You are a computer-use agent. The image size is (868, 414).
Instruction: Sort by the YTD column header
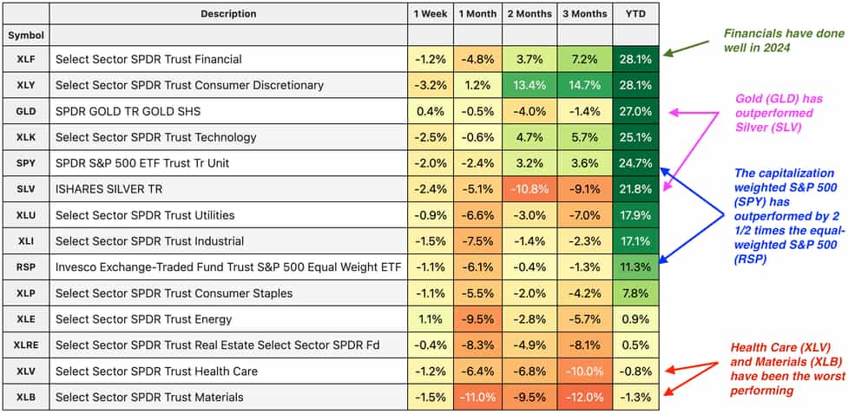click(635, 14)
